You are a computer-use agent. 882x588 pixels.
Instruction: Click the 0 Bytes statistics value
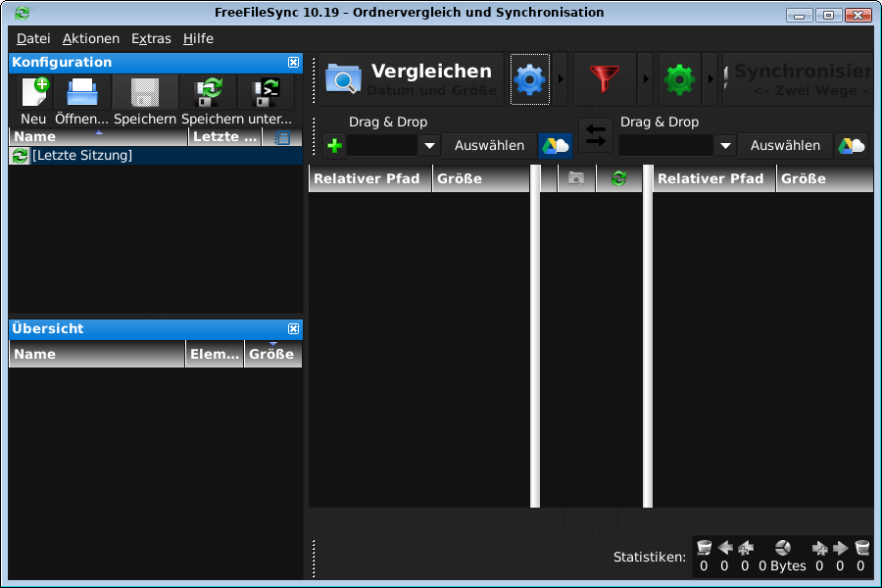coord(782,566)
